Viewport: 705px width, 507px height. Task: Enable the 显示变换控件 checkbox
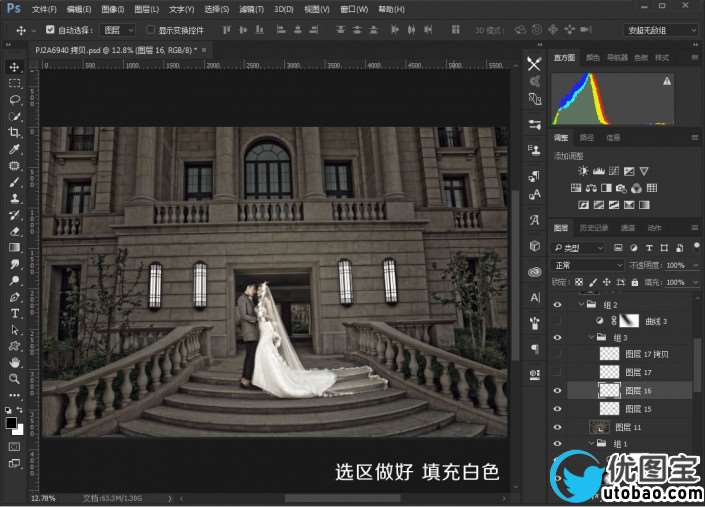tap(150, 30)
